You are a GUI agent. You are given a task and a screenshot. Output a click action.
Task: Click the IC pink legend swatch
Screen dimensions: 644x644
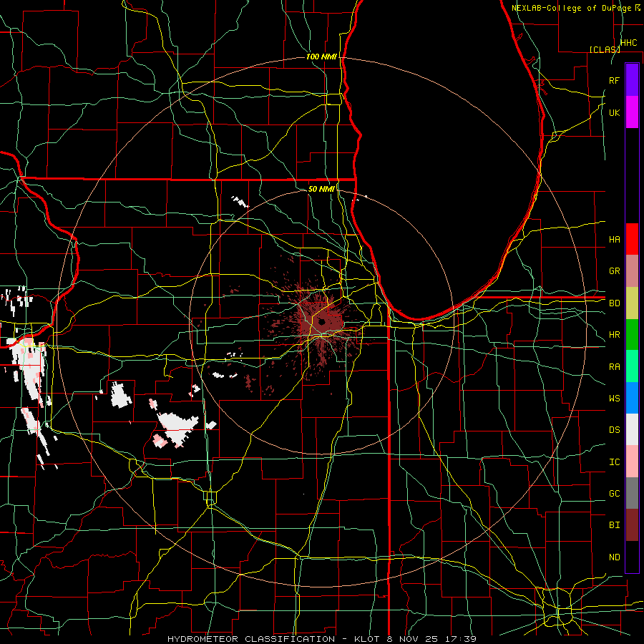pos(632,462)
